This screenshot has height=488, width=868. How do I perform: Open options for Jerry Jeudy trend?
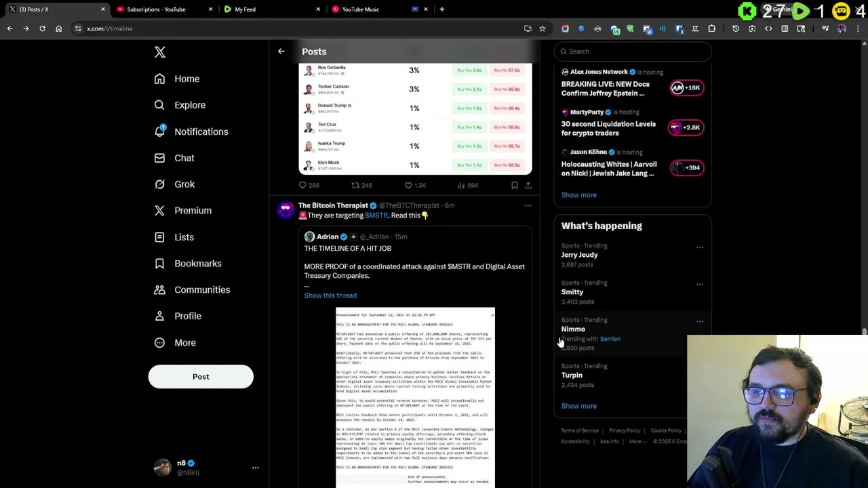coord(700,247)
